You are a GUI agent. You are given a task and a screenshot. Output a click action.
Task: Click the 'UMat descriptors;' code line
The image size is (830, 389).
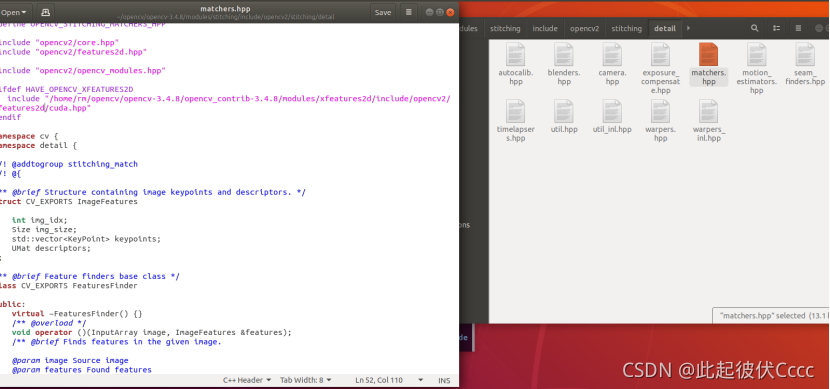pos(51,248)
